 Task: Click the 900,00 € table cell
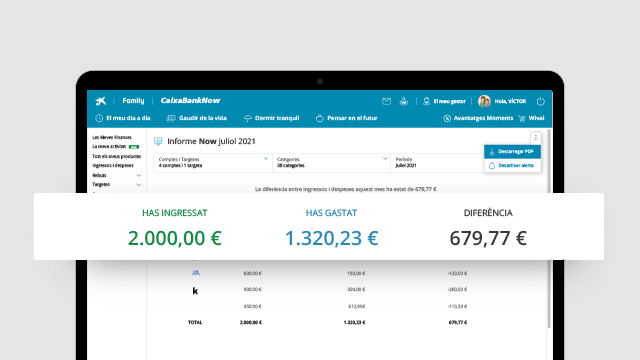tap(252, 289)
